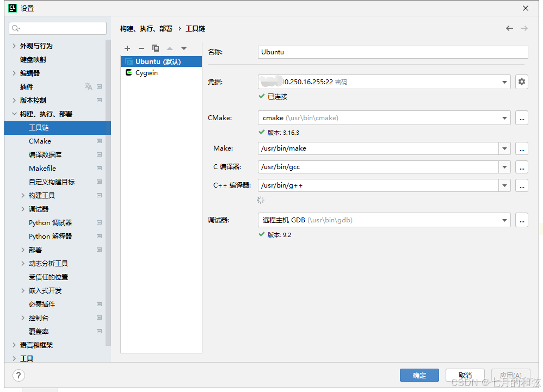The height and width of the screenshot is (392, 543).
Task: Copy the selected toolchain
Action: pyautogui.click(x=156, y=48)
